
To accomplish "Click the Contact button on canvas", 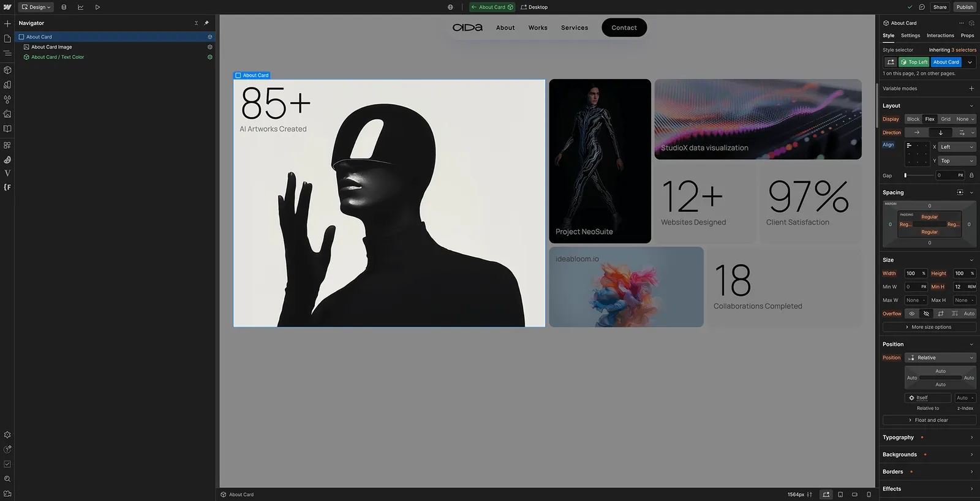I will pyautogui.click(x=624, y=28).
